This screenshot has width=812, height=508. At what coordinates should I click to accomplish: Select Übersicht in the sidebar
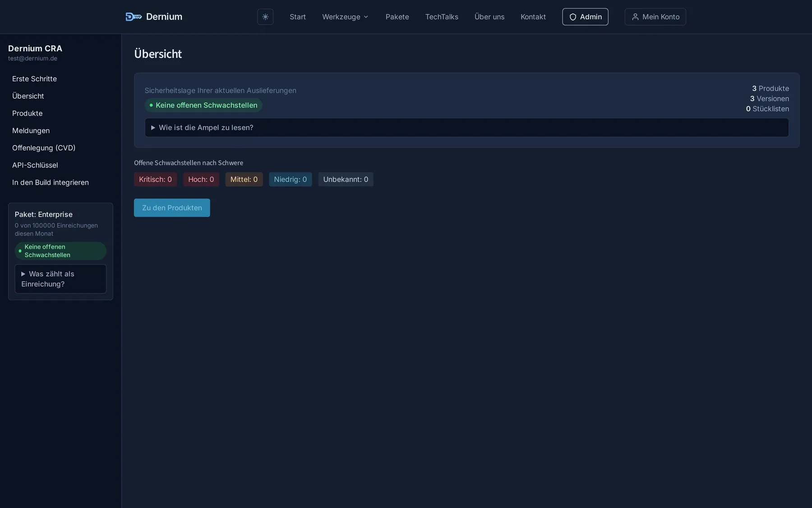coord(28,96)
